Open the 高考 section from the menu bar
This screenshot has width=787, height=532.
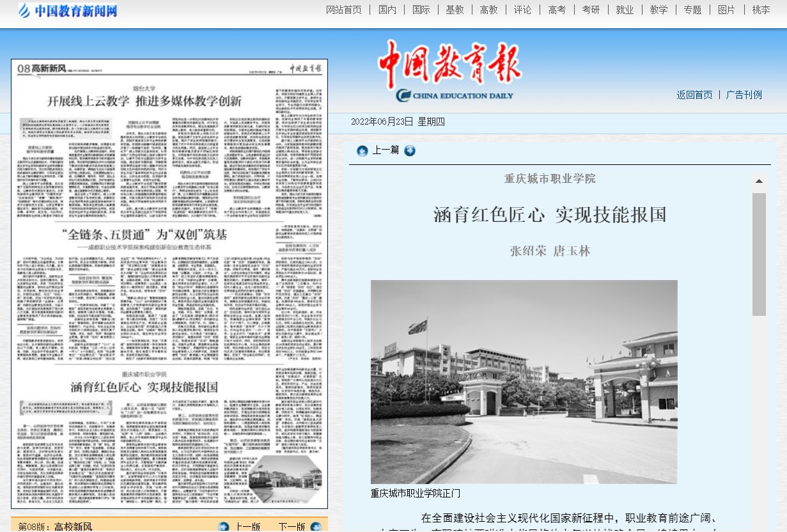click(556, 10)
